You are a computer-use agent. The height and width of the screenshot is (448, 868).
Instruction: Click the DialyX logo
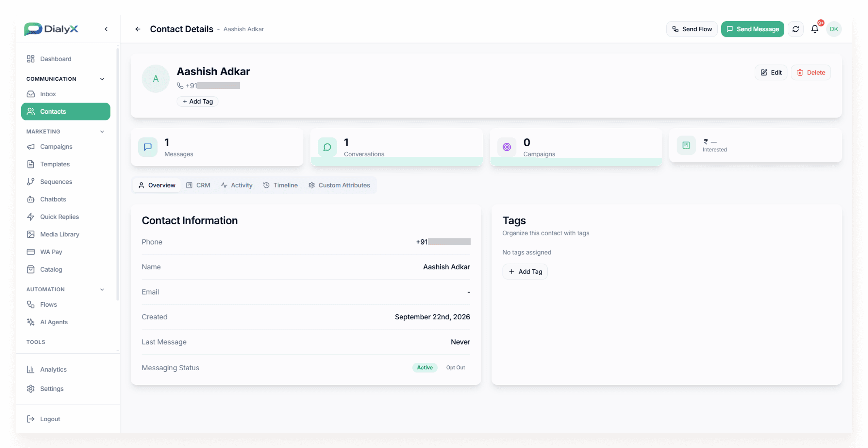coord(51,29)
